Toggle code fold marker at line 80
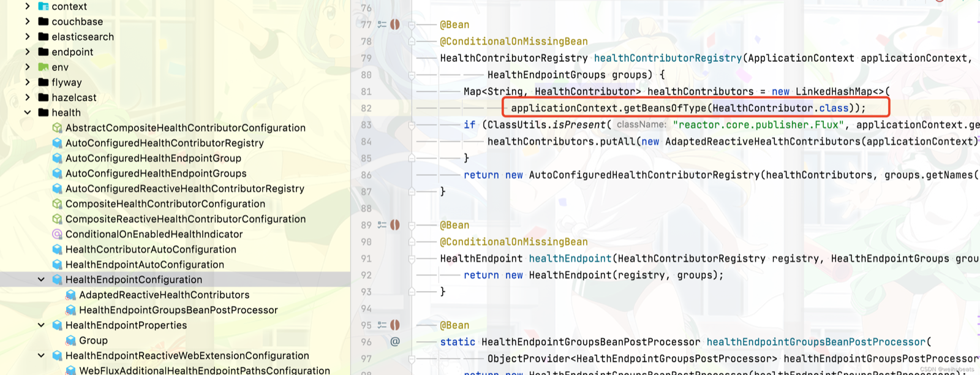 412,75
